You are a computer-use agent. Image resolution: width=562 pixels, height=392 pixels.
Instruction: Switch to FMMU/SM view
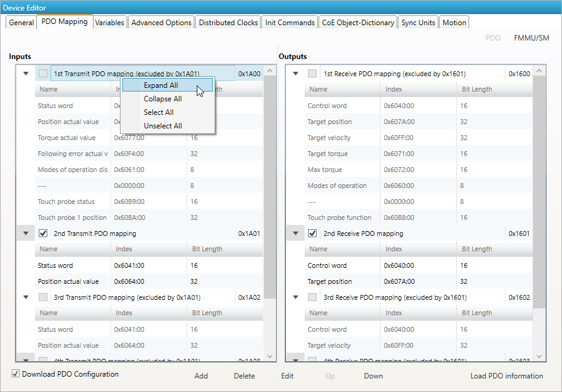(x=531, y=38)
